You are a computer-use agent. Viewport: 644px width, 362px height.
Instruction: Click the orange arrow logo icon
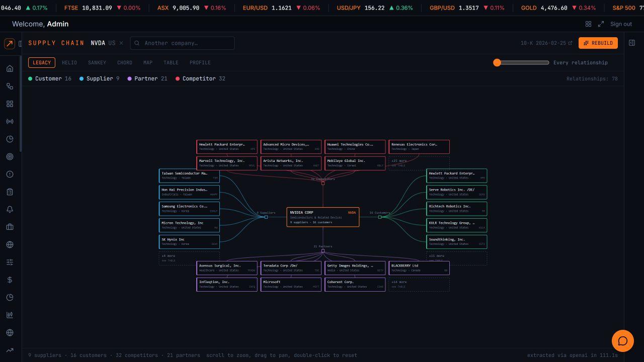coord(10,44)
